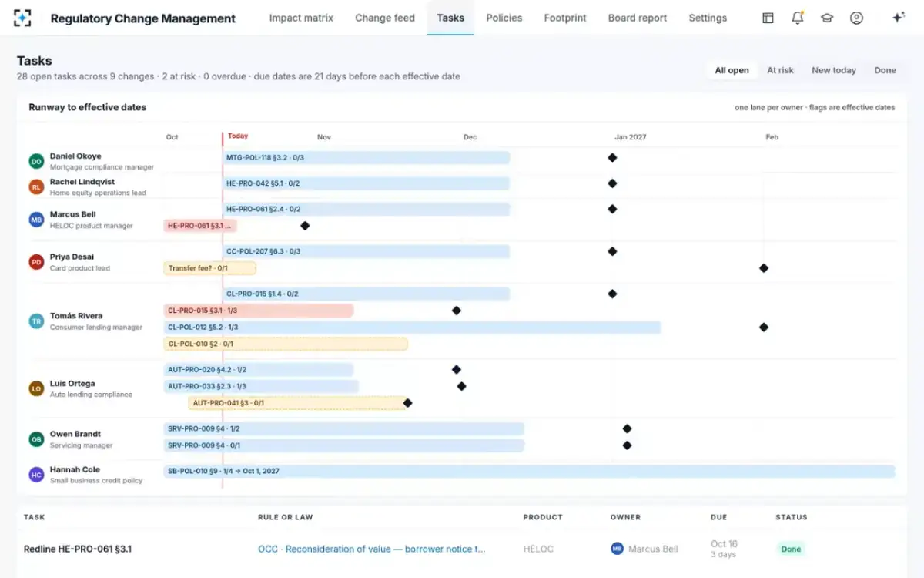This screenshot has width=924, height=578.
Task: Filter tasks by New today
Action: click(x=834, y=70)
